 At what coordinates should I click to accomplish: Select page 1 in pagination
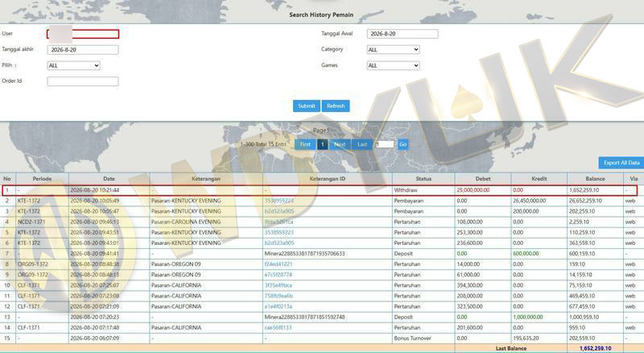point(323,144)
